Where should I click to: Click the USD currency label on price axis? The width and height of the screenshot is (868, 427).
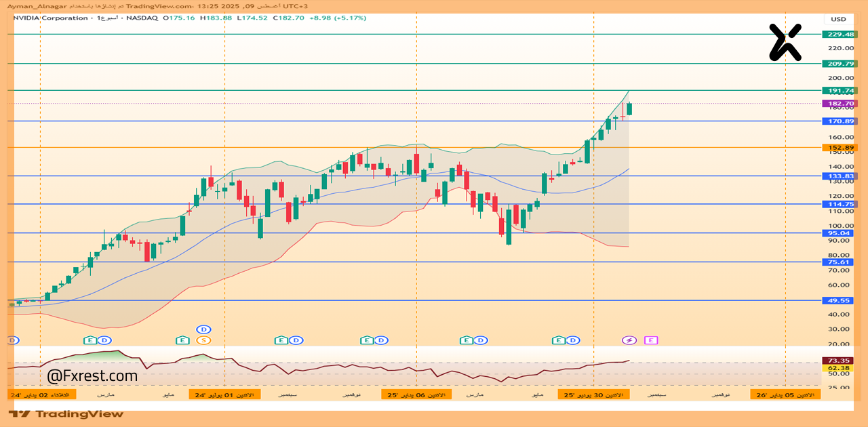click(x=839, y=19)
